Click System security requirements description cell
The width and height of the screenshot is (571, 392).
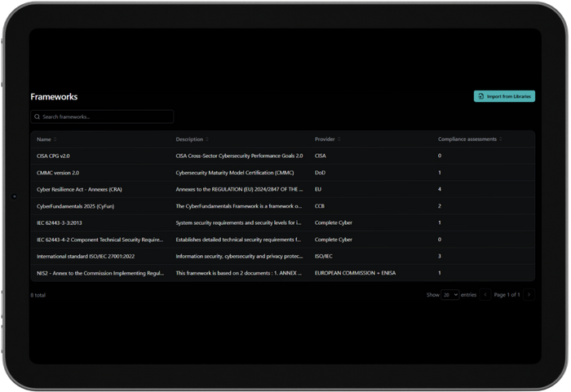pos(238,222)
